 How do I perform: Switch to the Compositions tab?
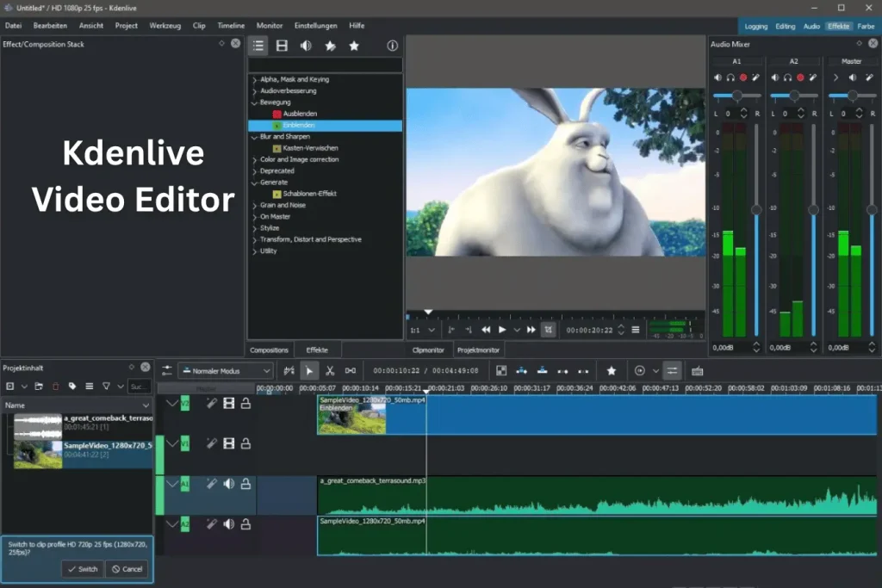click(x=269, y=350)
